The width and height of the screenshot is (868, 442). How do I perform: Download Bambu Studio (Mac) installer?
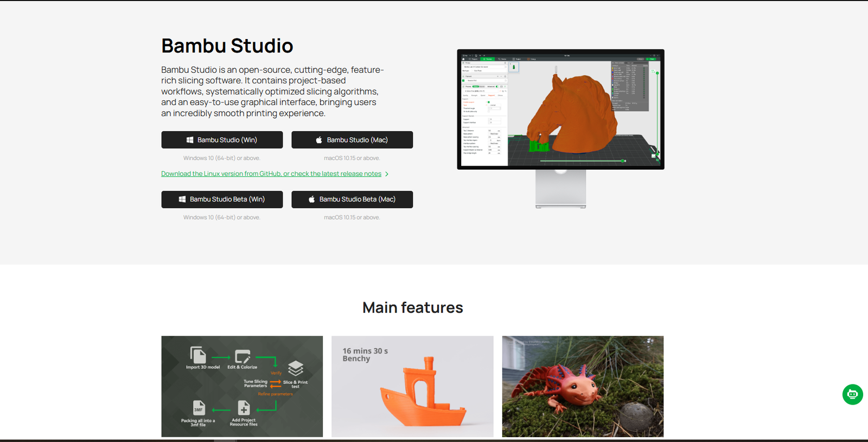[x=352, y=140]
